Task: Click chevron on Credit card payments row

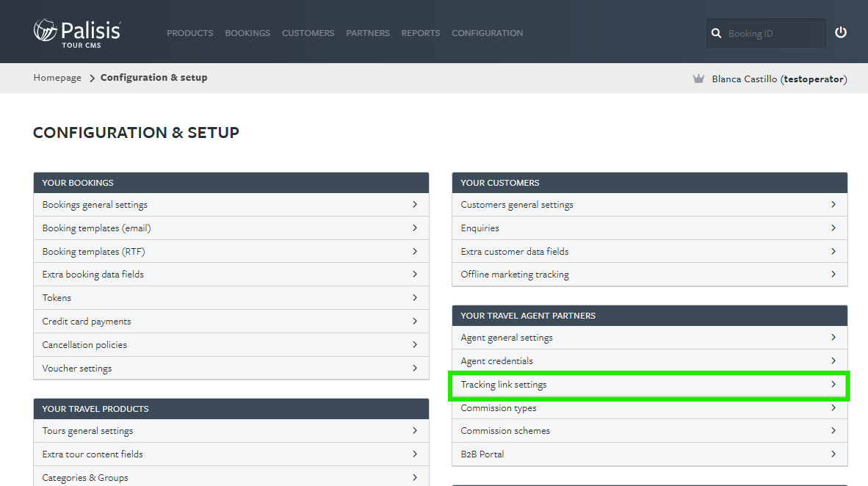Action: point(415,321)
